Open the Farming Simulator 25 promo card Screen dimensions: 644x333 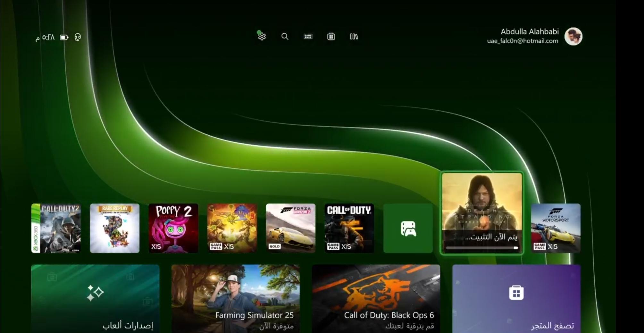tap(236, 299)
